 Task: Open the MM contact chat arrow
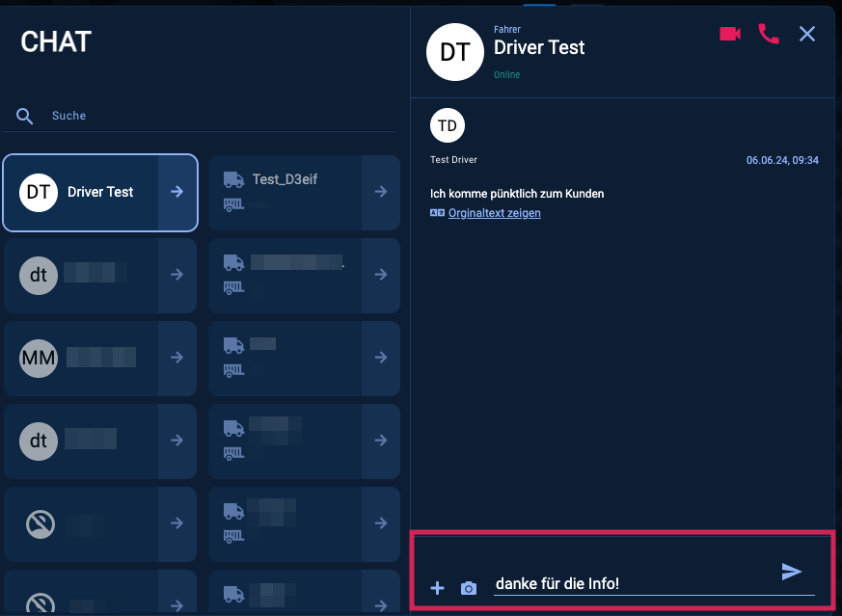pos(177,358)
